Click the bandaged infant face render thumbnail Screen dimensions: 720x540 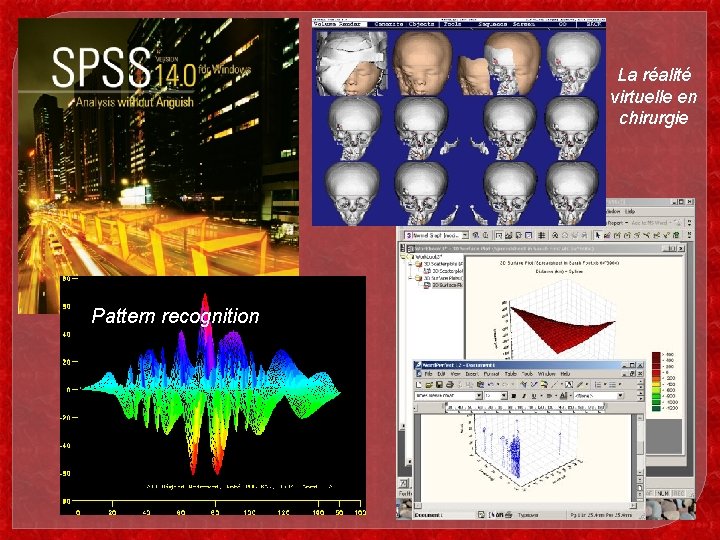[351, 63]
